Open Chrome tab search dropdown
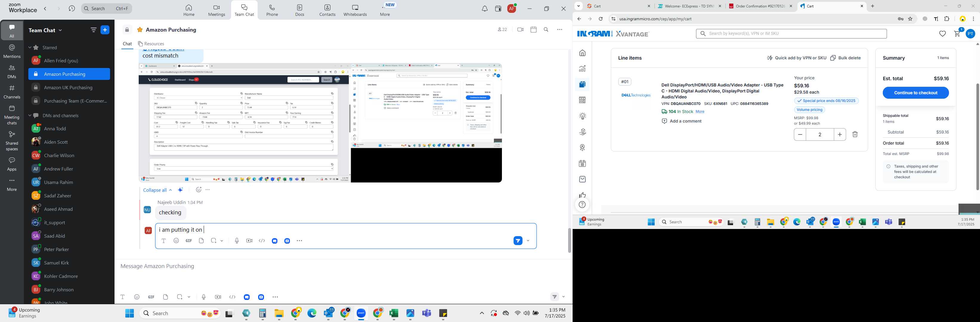This screenshot has height=322, width=980. click(578, 6)
